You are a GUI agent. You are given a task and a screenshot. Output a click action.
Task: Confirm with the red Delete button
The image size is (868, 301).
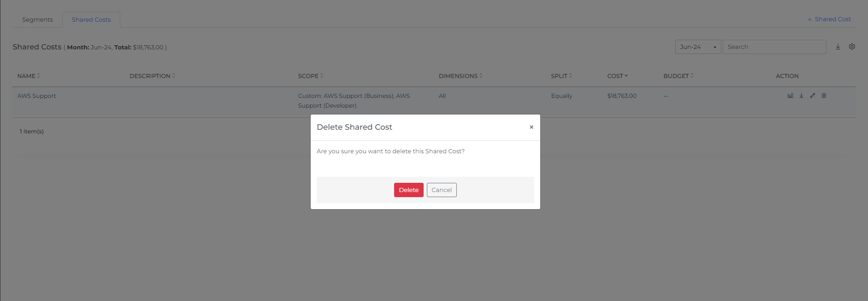[408, 190]
